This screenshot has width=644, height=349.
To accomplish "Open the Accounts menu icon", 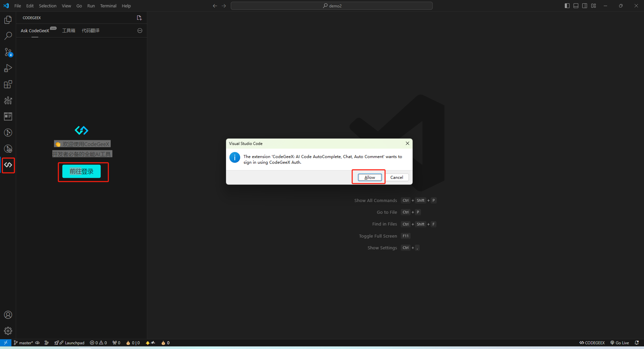I will click(8, 315).
